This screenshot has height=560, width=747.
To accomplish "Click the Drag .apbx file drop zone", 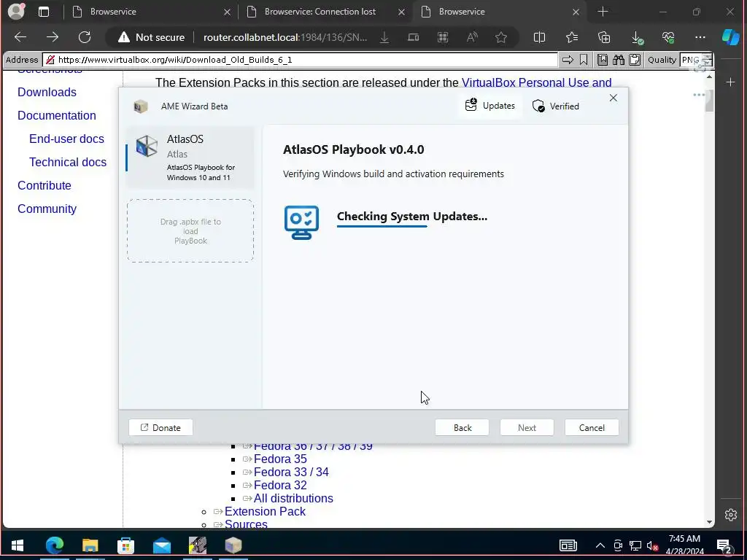I will tap(190, 231).
